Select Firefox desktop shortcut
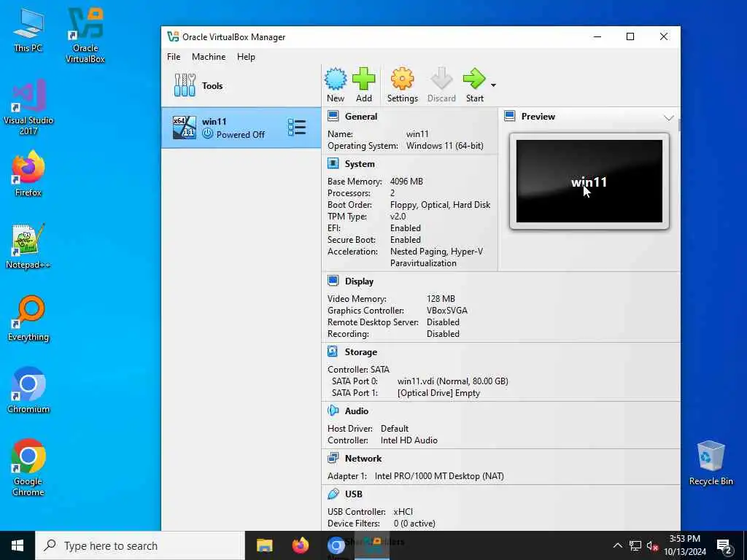 pyautogui.click(x=28, y=174)
